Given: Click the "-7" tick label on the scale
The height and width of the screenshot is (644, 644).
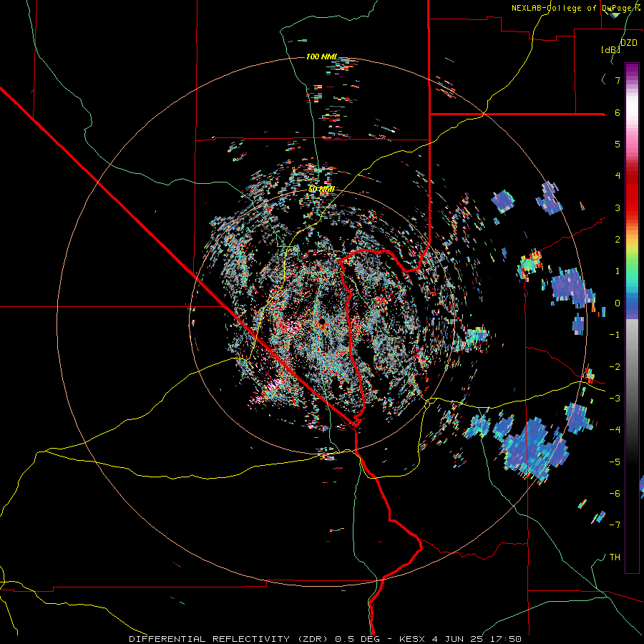Looking at the screenshot, I should [x=615, y=525].
